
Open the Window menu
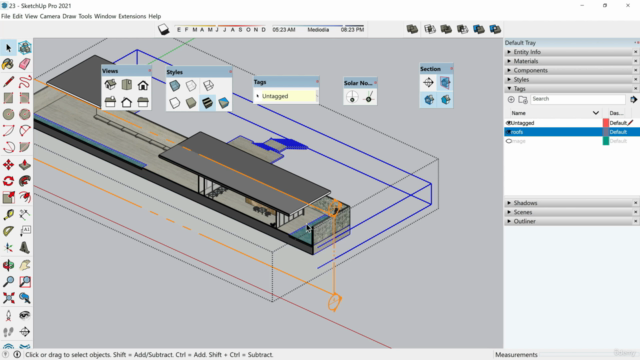click(x=105, y=16)
